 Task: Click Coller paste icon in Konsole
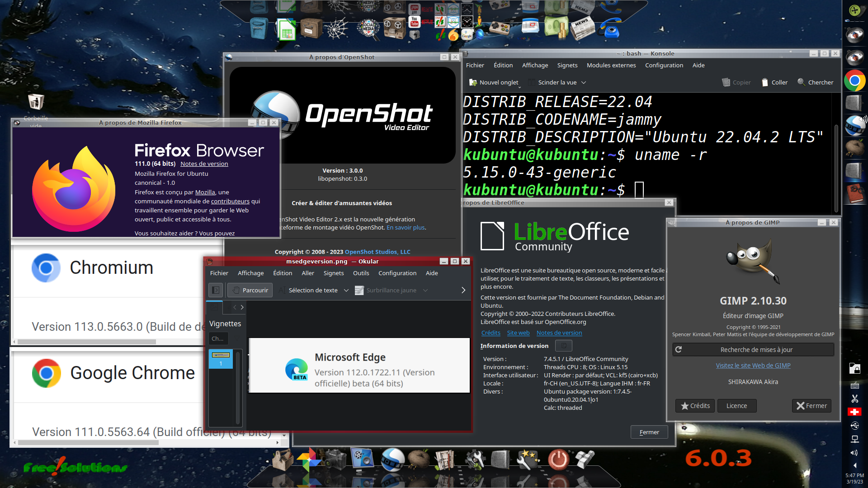(765, 82)
